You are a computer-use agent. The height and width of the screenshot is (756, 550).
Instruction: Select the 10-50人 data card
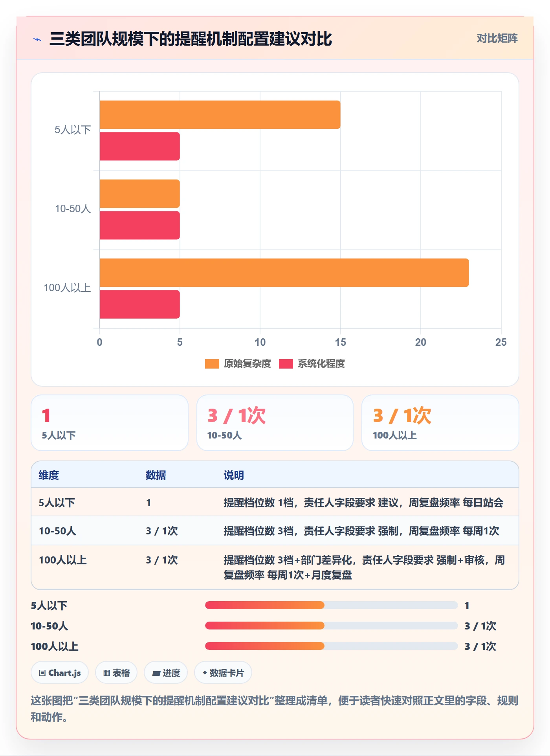click(x=275, y=423)
